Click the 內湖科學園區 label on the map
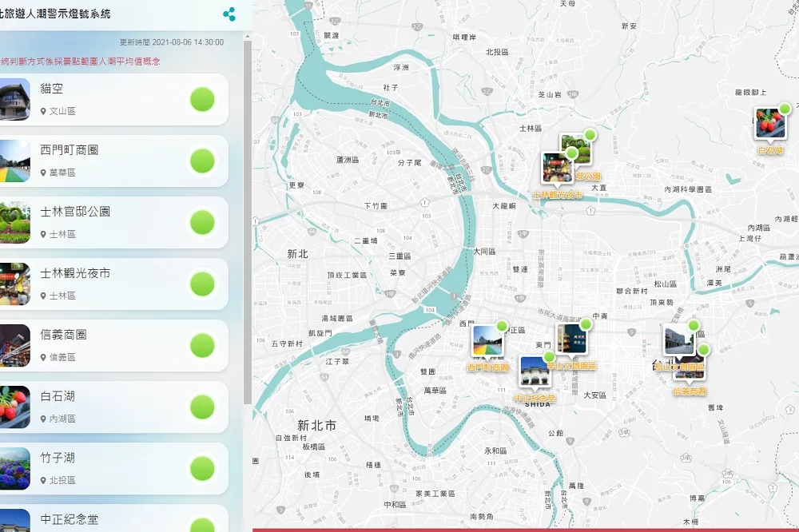799x532 pixels. 688,189
